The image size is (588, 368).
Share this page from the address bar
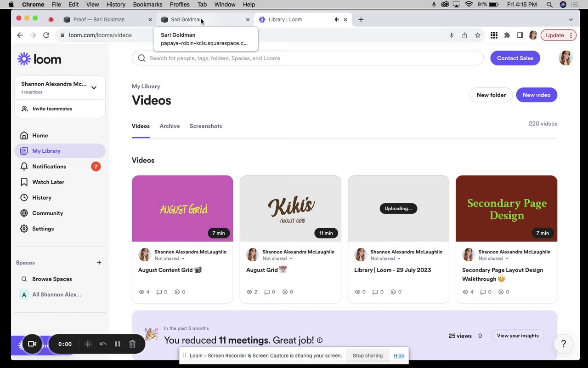point(464,35)
